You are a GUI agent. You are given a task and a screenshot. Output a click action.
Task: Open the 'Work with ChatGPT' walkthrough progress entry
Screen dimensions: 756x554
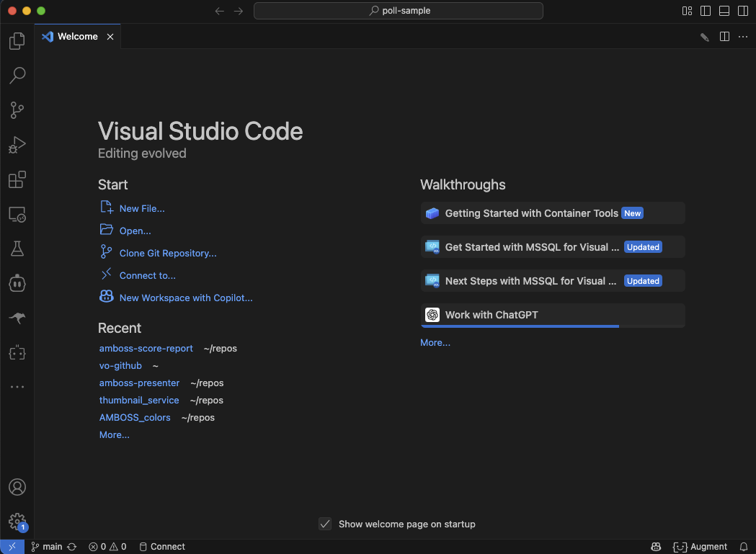pyautogui.click(x=552, y=315)
